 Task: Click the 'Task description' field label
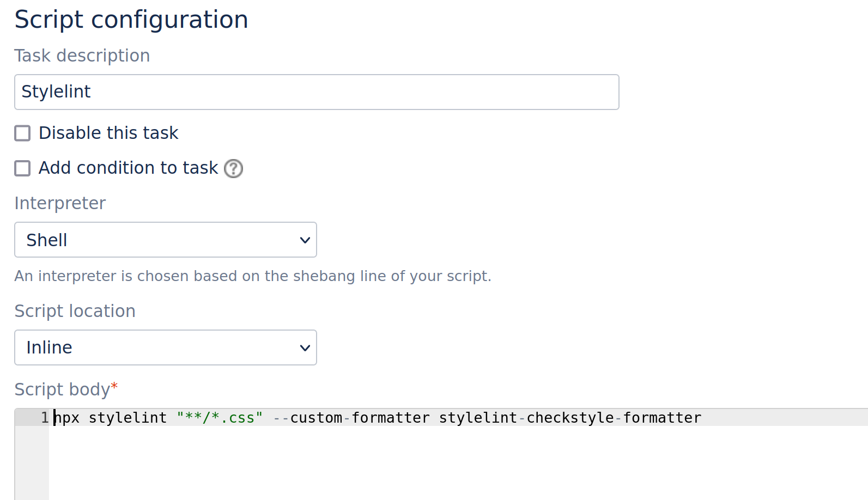[x=82, y=56]
